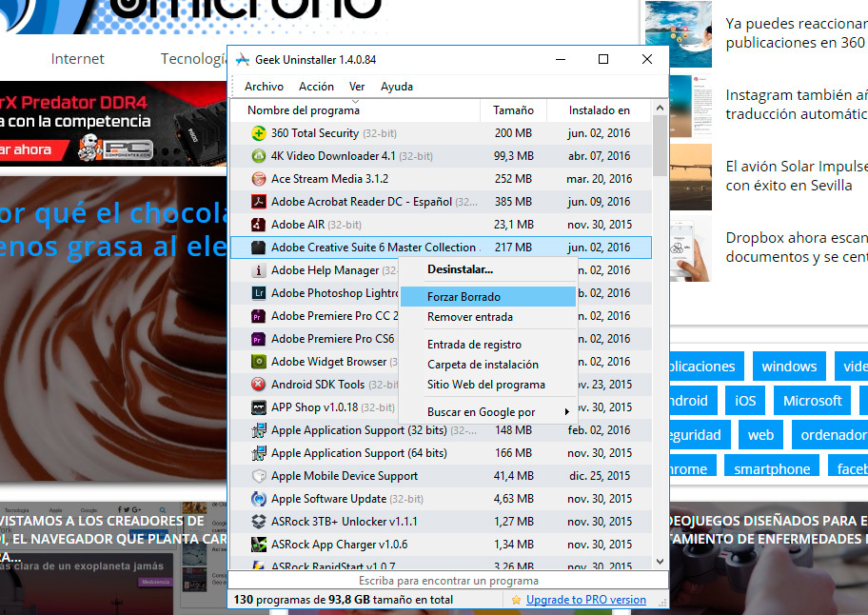The image size is (868, 615).
Task: Select the Adobe Acrobat Reader DC icon
Action: click(x=257, y=201)
